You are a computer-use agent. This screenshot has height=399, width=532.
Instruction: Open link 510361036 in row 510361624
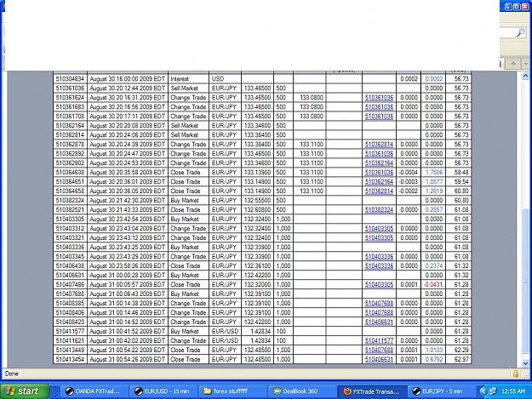(379, 98)
